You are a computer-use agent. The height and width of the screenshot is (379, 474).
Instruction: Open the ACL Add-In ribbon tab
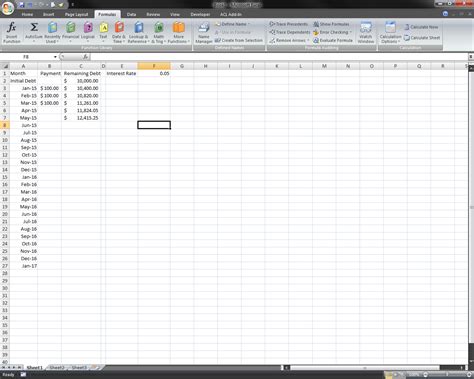click(231, 14)
